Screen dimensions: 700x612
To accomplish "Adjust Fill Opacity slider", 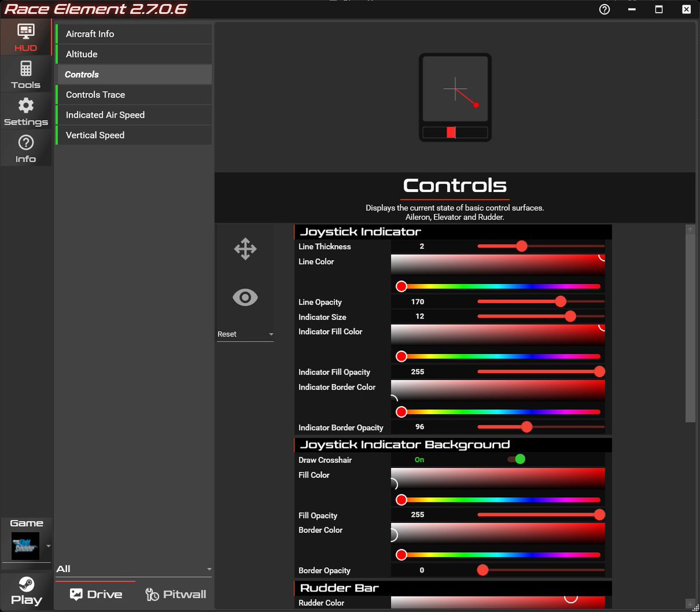I will tap(541, 515).
